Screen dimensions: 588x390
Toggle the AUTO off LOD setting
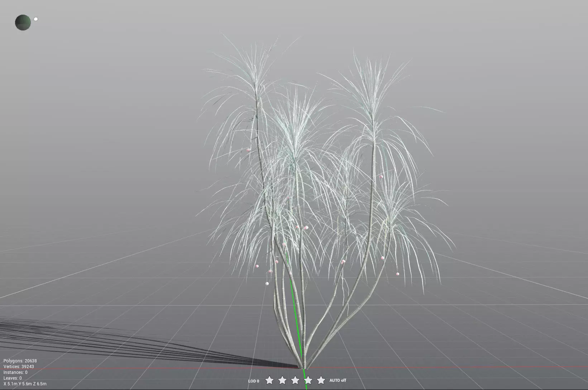338,380
